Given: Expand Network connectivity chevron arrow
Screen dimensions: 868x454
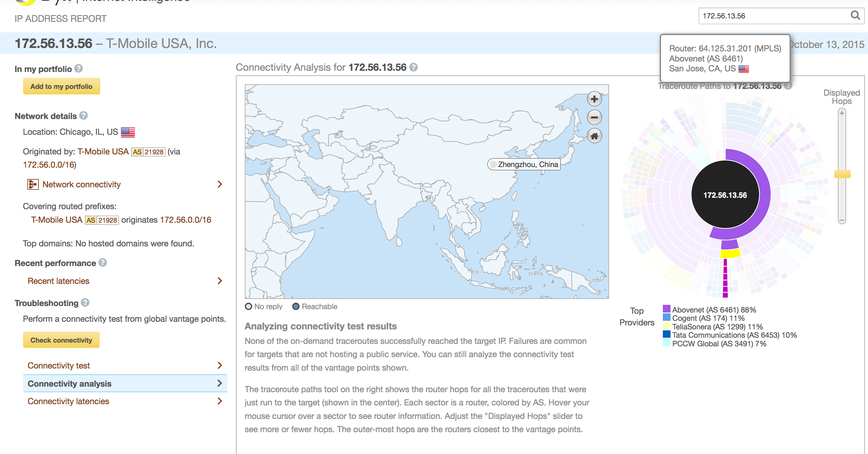Looking at the screenshot, I should click(x=220, y=184).
